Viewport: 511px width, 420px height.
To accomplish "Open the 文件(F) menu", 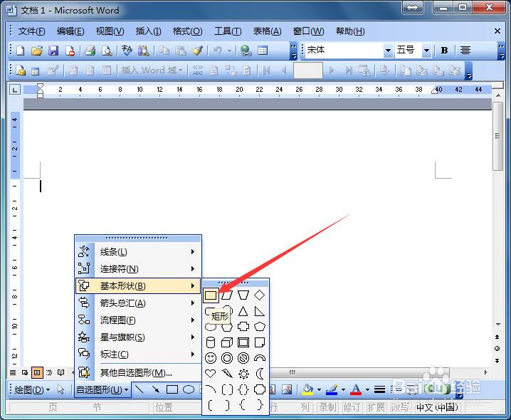I will pos(31,31).
